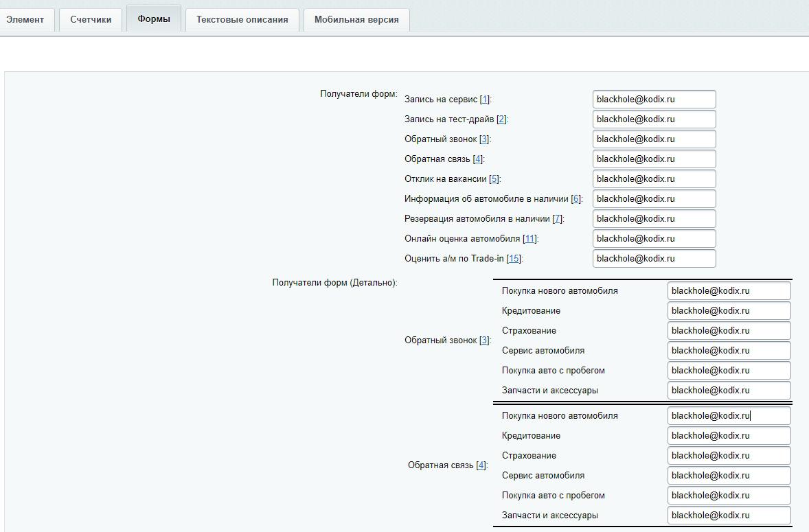
Task: Open form link [2] for Запись на тест-драйв
Action: click(x=501, y=119)
